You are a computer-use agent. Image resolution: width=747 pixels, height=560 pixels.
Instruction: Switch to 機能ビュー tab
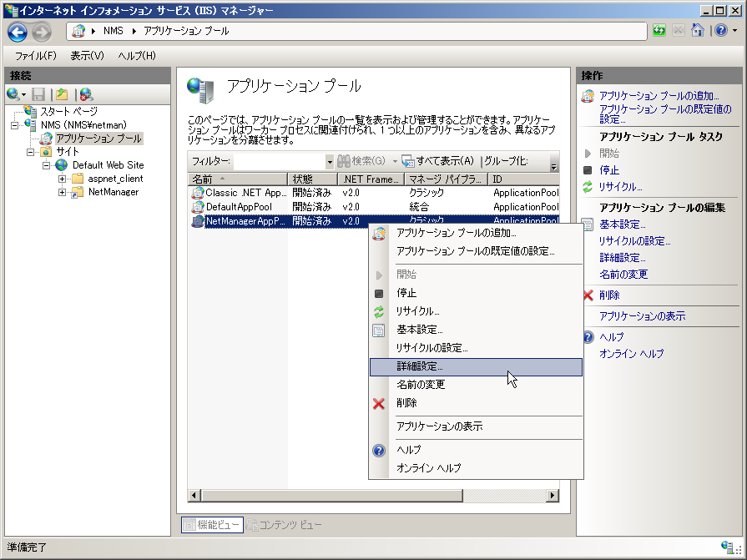click(x=213, y=525)
